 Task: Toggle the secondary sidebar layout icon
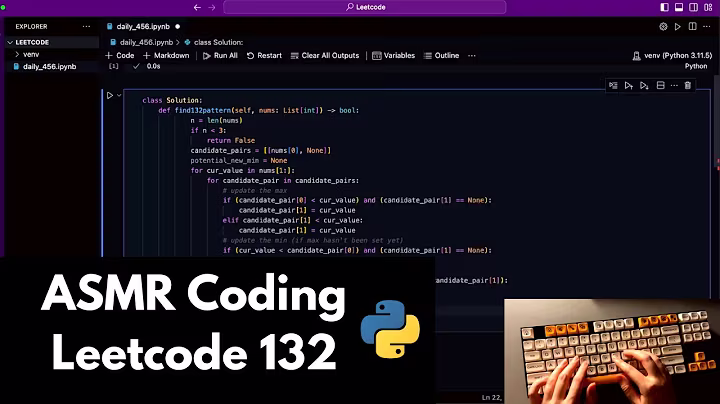693,7
